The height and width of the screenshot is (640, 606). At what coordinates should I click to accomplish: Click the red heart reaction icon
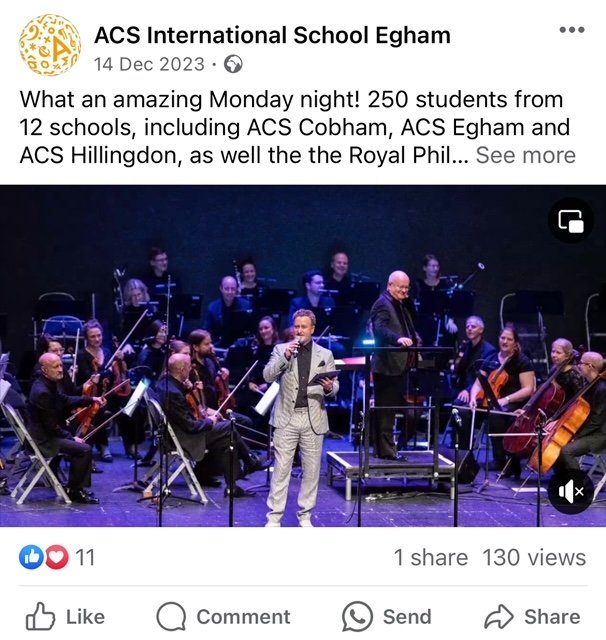tap(57, 557)
